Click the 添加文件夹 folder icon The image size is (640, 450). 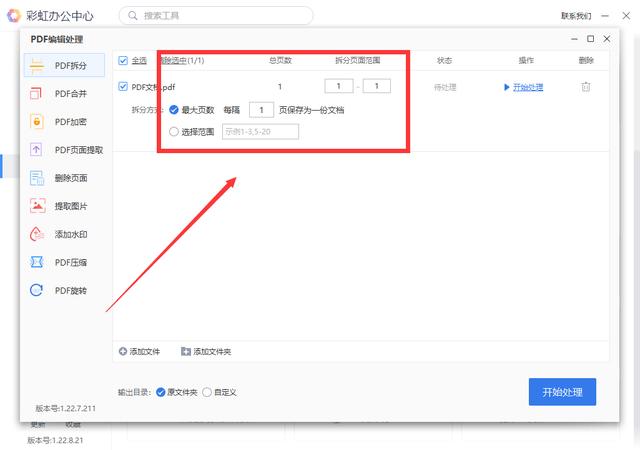click(186, 351)
